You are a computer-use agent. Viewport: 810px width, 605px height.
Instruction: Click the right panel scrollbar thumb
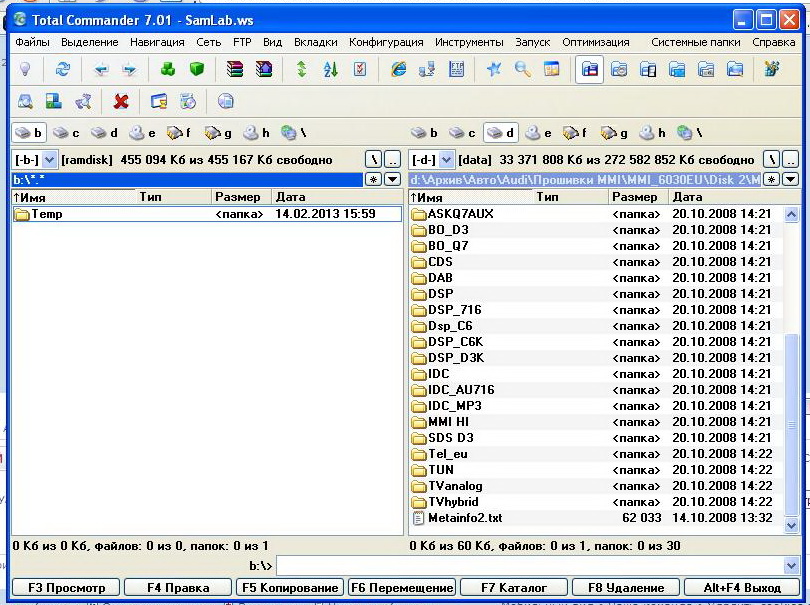(791, 425)
